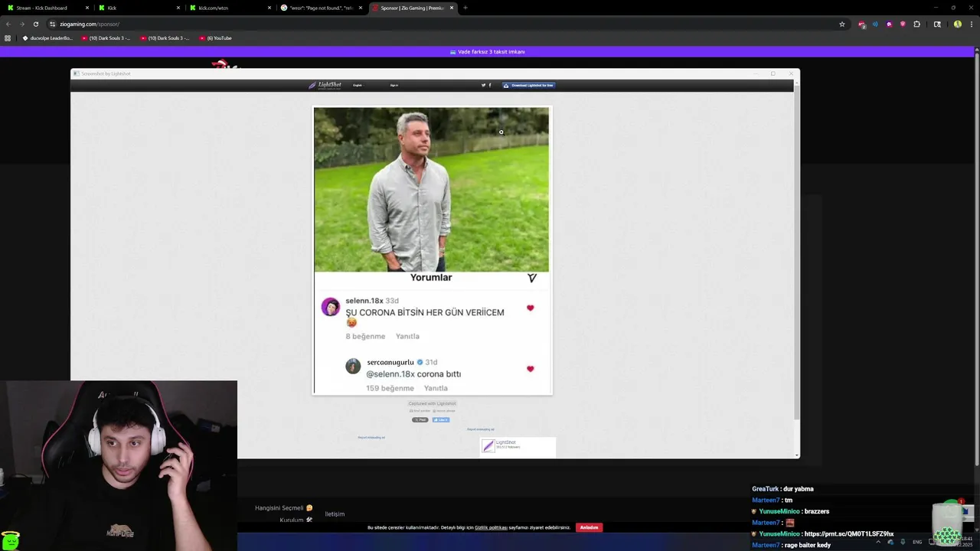Like the sercaanugurlu comment heart

click(x=530, y=369)
